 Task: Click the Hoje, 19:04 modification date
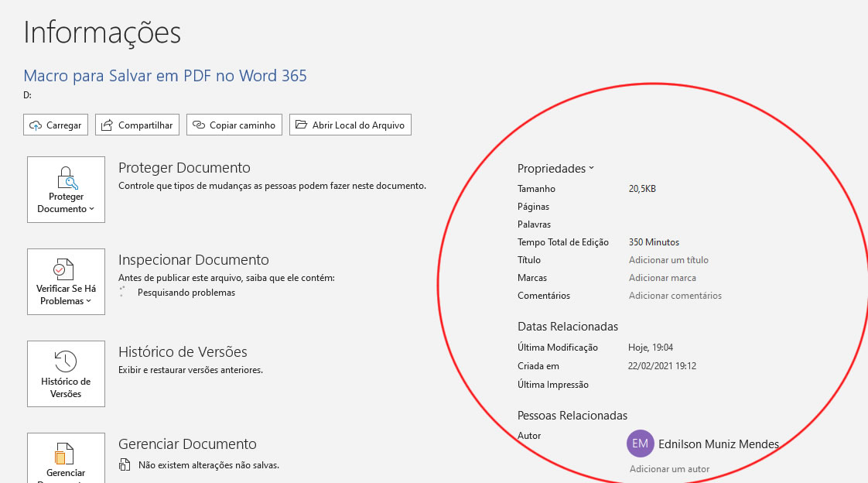click(x=651, y=348)
